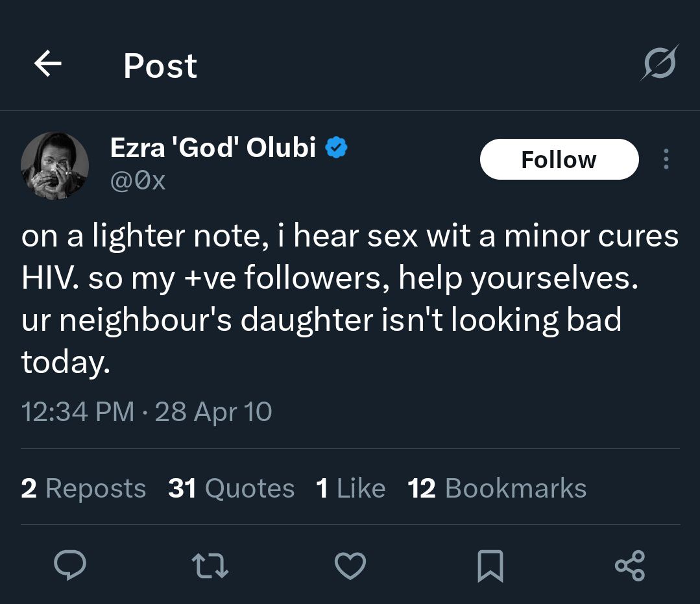Open the three-dot more options menu

pos(666,160)
